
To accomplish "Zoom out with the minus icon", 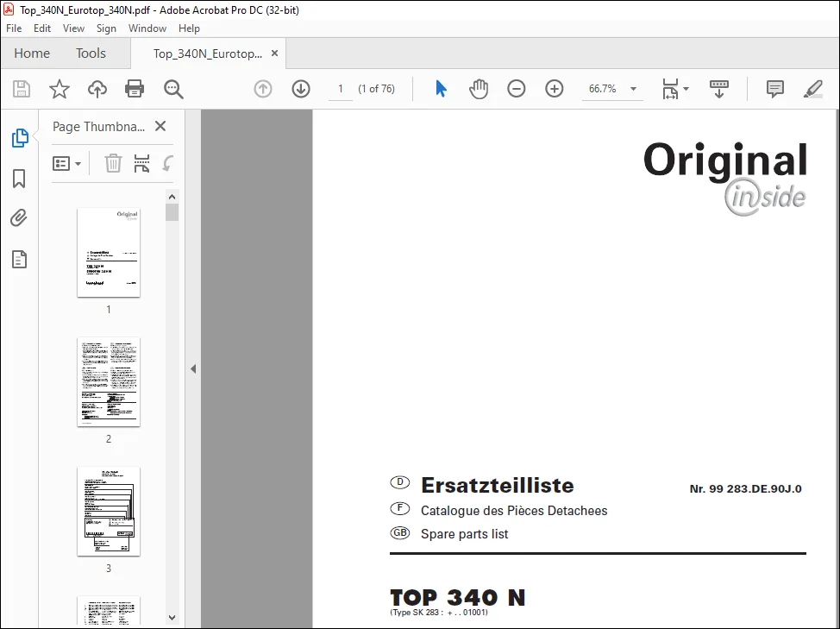I will [x=517, y=88].
